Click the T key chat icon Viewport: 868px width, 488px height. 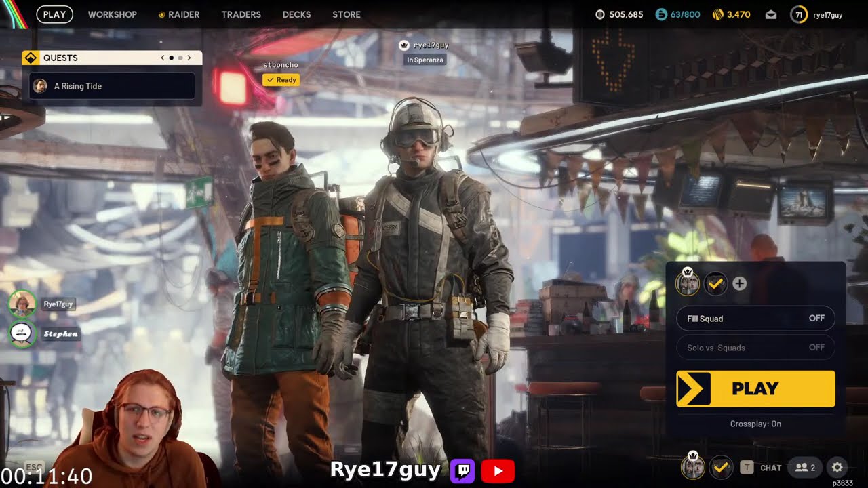(747, 467)
